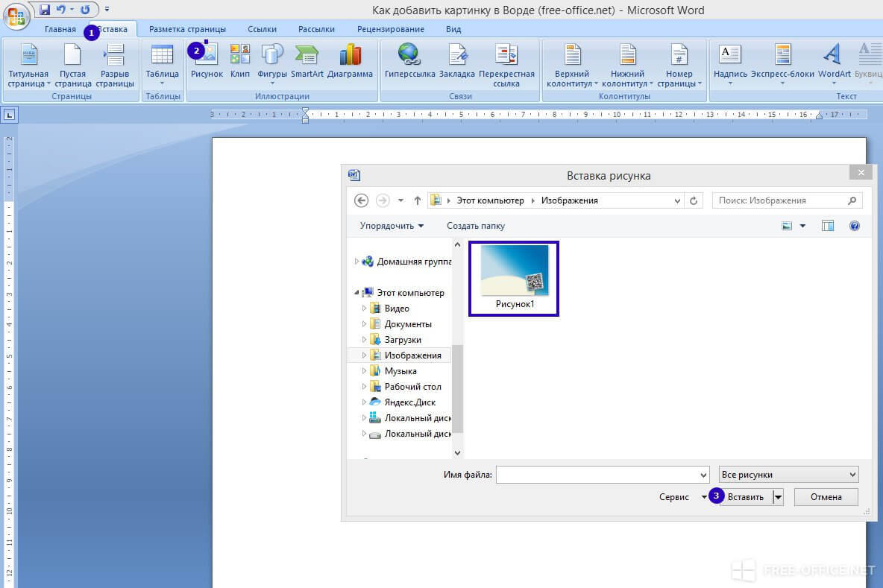
Task: Open the Все рисунки file type dropdown
Action: (x=788, y=475)
